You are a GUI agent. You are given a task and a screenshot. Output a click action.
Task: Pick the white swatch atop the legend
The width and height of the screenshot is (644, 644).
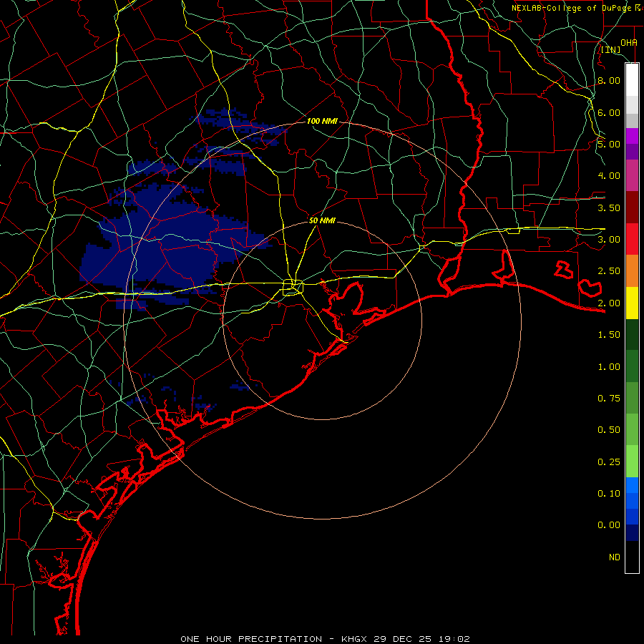tap(632, 80)
